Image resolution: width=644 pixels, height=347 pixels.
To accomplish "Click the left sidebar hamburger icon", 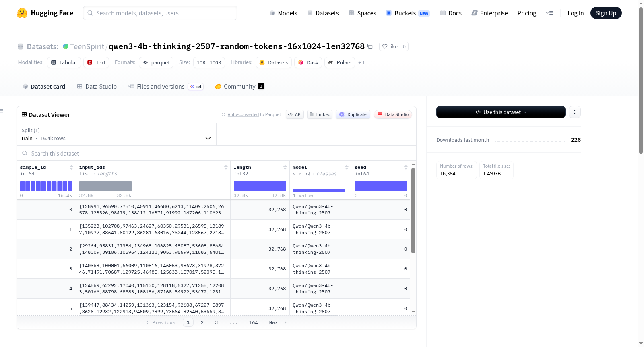I will pos(2,111).
